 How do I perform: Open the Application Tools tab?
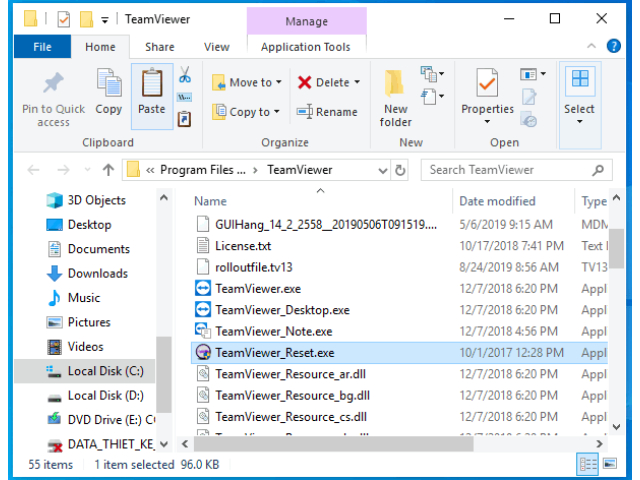tap(306, 47)
